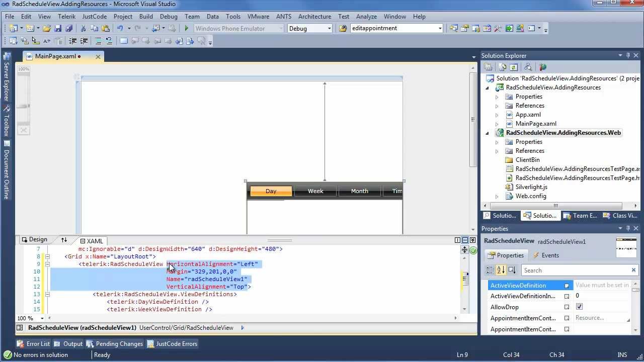644x362 pixels.
Task: Switch to the Events tab in Properties
Action: click(546, 255)
